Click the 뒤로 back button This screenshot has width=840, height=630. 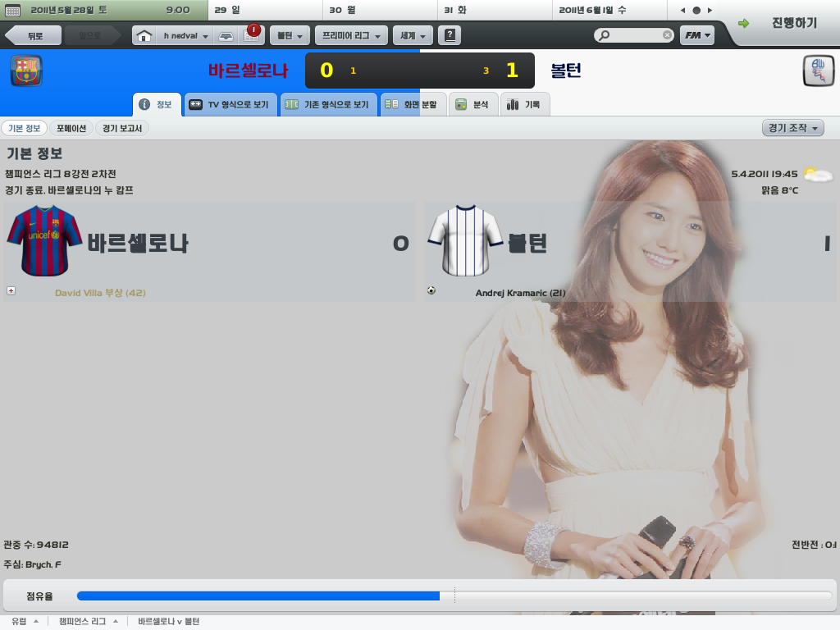[x=34, y=36]
